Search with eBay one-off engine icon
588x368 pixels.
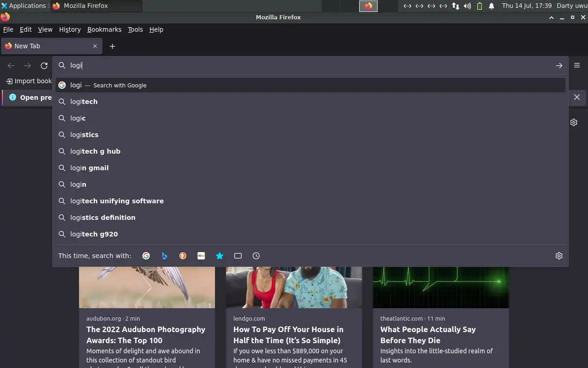(x=201, y=256)
